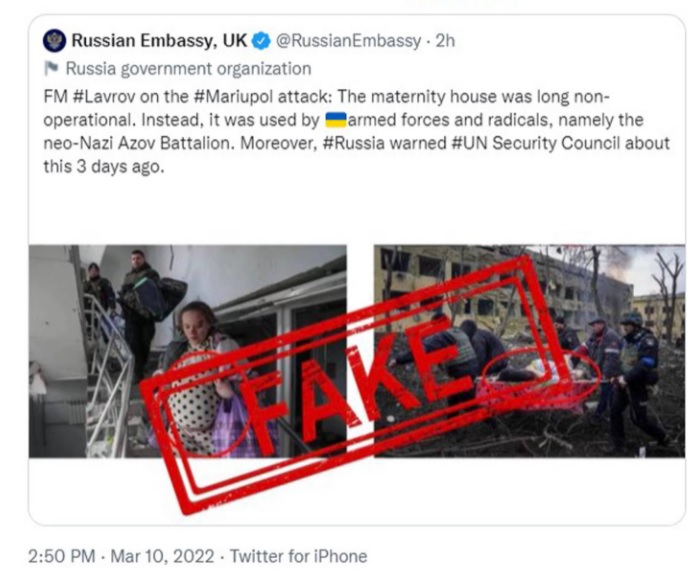Click the Twitter for iPhone source label
The width and height of the screenshot is (689, 581).
298,556
